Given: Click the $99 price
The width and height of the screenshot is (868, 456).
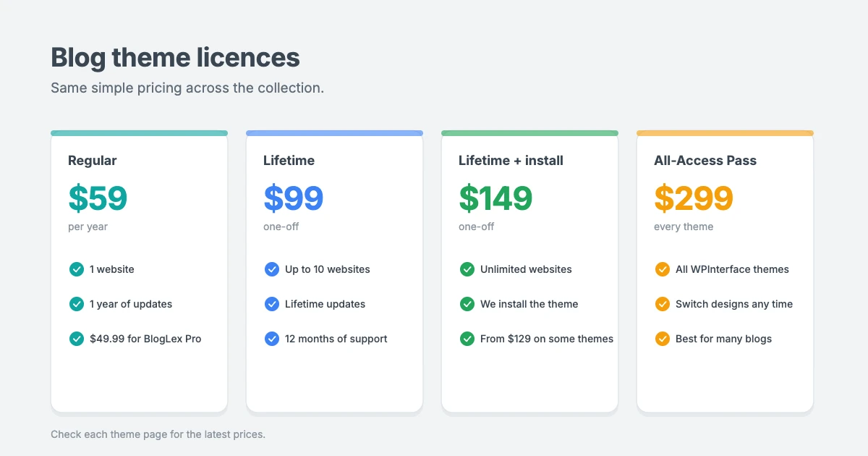Looking at the screenshot, I should (293, 198).
